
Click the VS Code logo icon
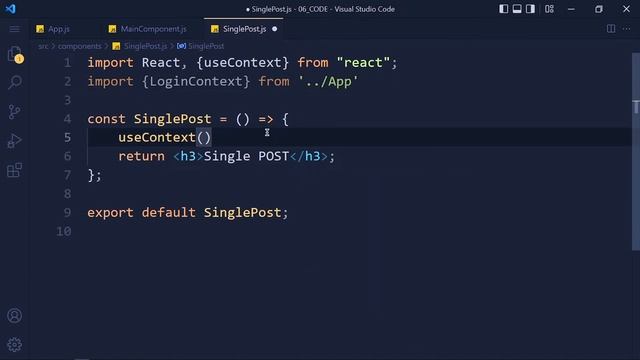(x=11, y=9)
